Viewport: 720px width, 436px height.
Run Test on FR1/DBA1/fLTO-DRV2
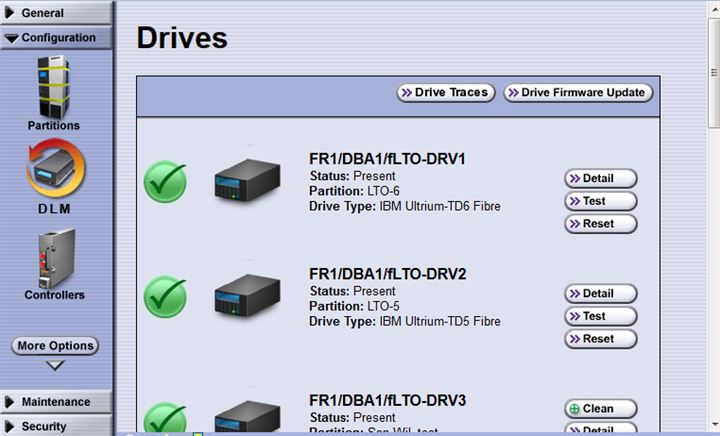coord(601,316)
